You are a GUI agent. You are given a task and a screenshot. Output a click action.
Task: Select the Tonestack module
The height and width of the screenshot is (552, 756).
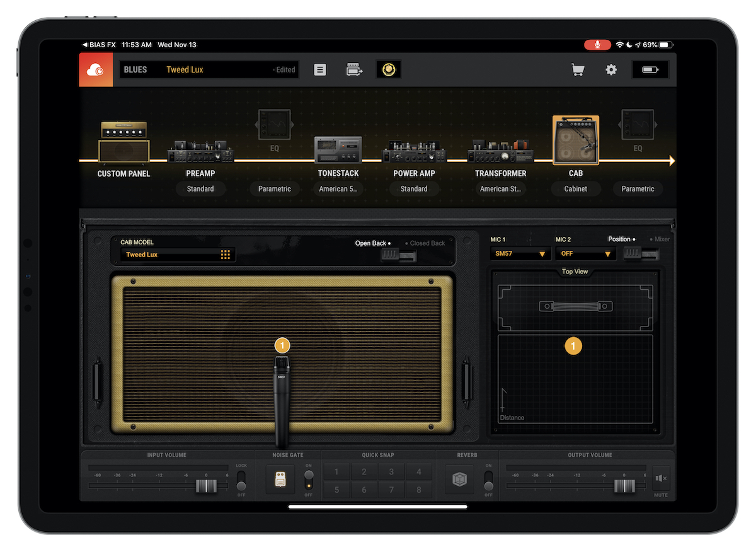[x=338, y=150]
